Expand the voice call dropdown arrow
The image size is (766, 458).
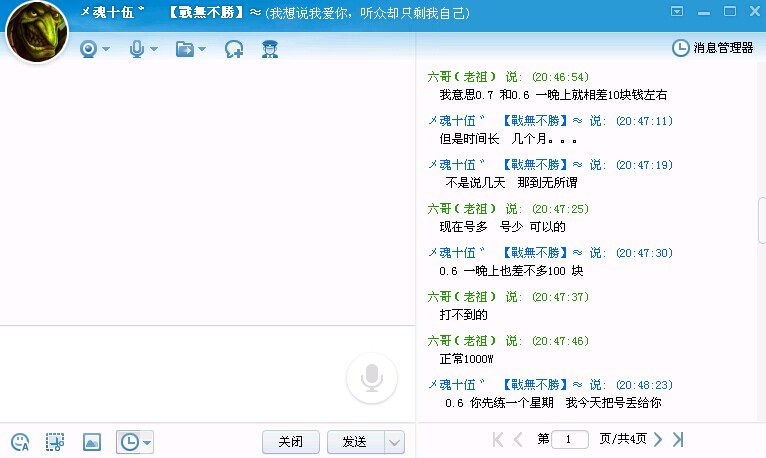[154, 49]
